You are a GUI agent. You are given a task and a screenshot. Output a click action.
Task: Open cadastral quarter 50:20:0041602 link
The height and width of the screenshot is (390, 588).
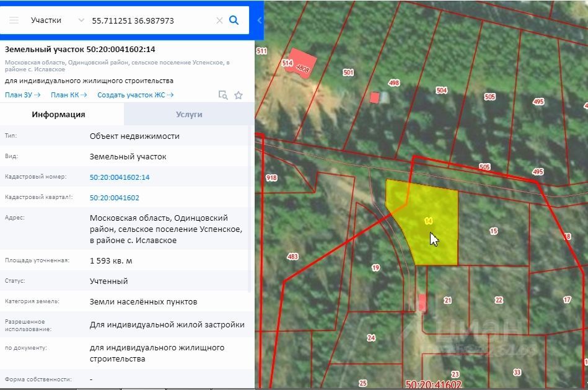point(114,198)
